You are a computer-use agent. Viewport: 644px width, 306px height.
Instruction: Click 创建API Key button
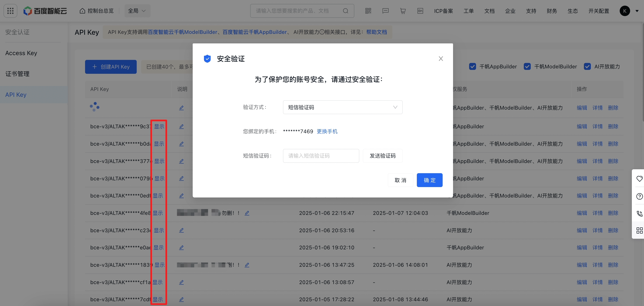(111, 67)
